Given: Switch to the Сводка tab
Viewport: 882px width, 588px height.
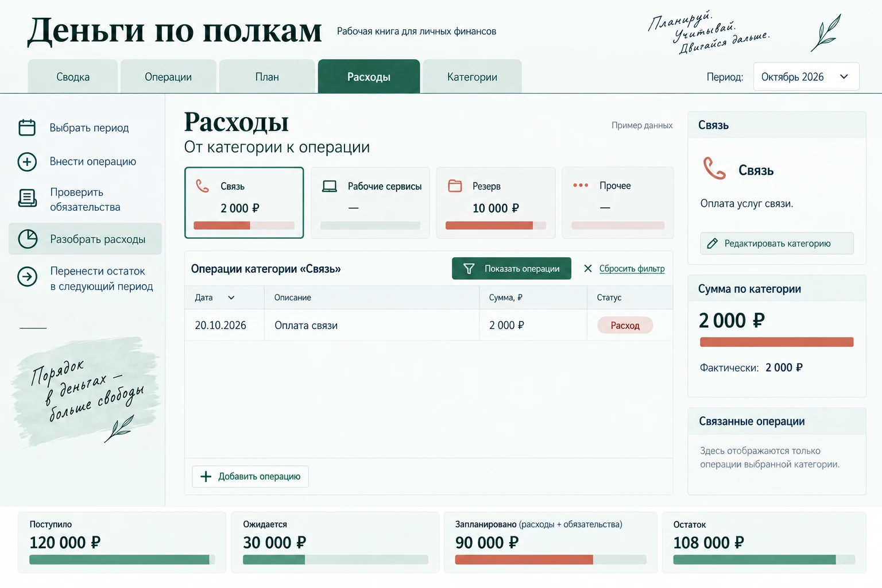Looking at the screenshot, I should [73, 76].
